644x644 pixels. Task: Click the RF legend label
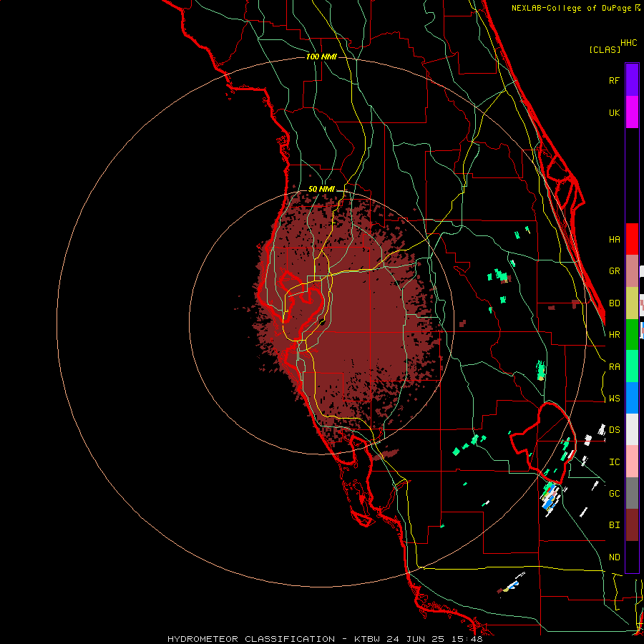coord(614,80)
